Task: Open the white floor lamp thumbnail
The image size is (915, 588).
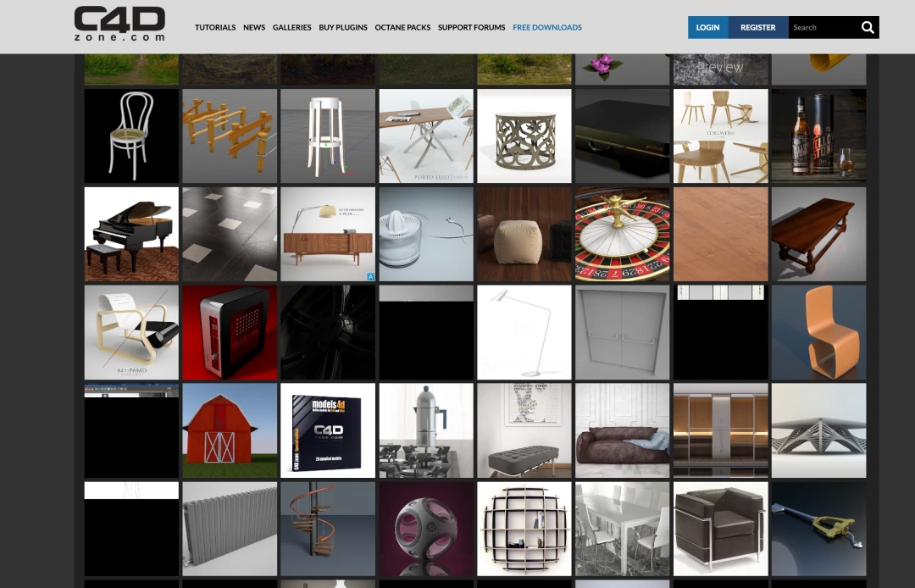Action: coord(524,332)
